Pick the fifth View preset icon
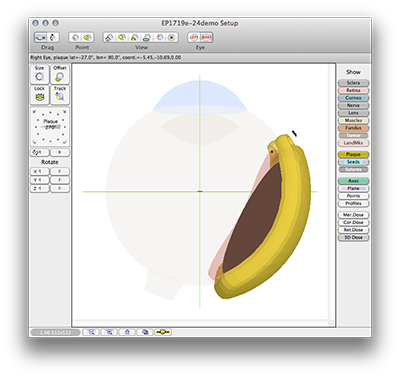This screenshot has width=400, height=377. click(160, 37)
